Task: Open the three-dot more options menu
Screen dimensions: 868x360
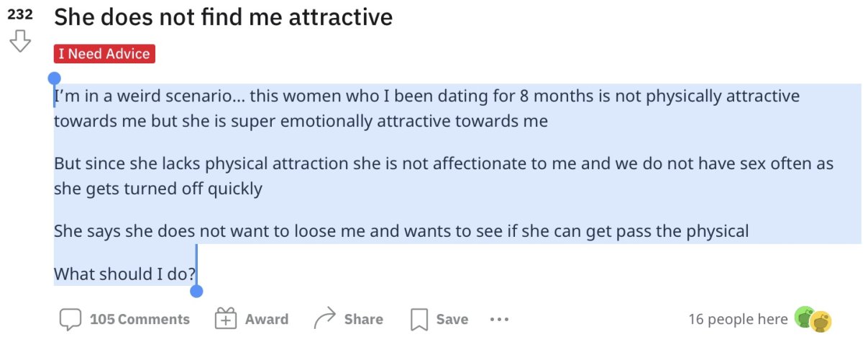Action: click(x=499, y=319)
